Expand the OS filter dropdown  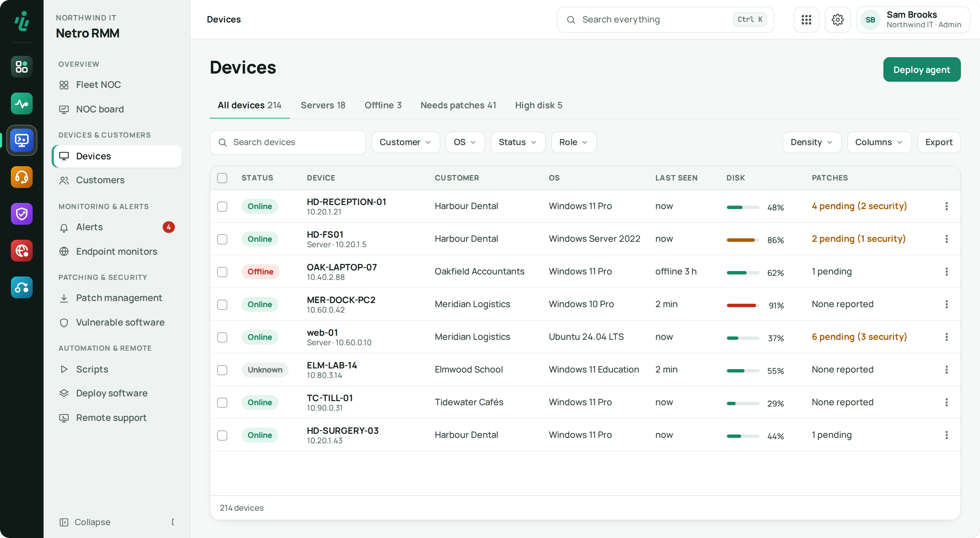(x=465, y=142)
